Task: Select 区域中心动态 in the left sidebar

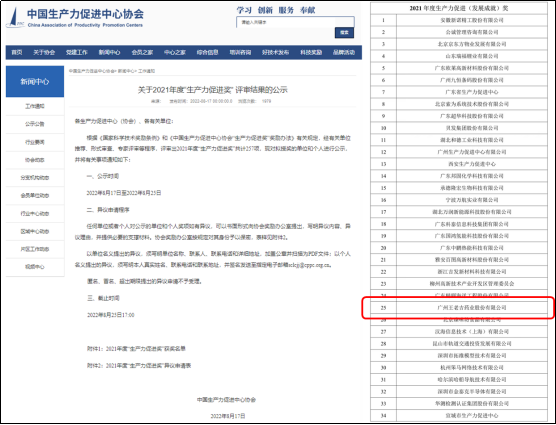Action: [x=35, y=231]
